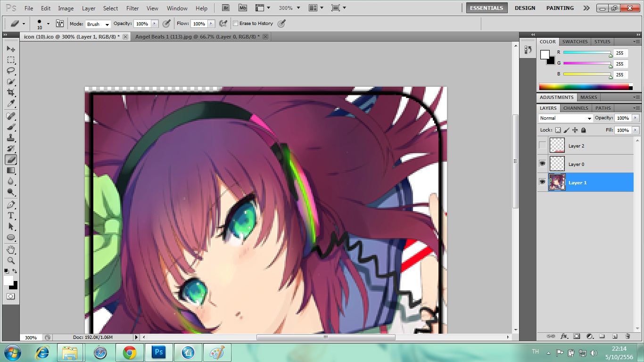The width and height of the screenshot is (644, 362).
Task: Select the Blur tool
Action: (x=11, y=181)
